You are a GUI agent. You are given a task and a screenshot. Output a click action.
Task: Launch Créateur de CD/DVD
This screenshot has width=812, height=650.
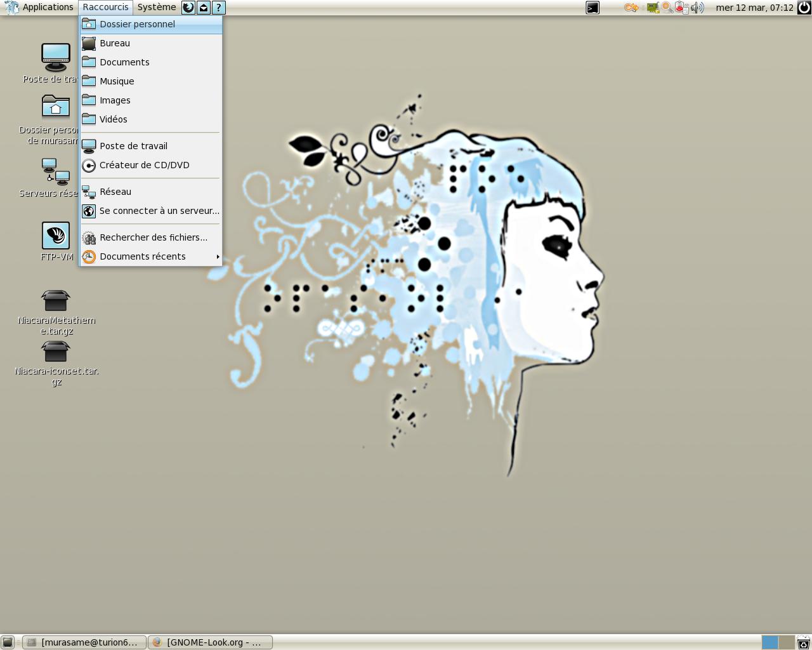click(x=151, y=165)
